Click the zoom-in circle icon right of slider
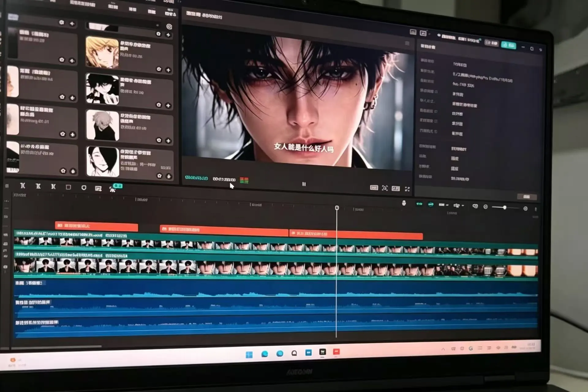 525,208
